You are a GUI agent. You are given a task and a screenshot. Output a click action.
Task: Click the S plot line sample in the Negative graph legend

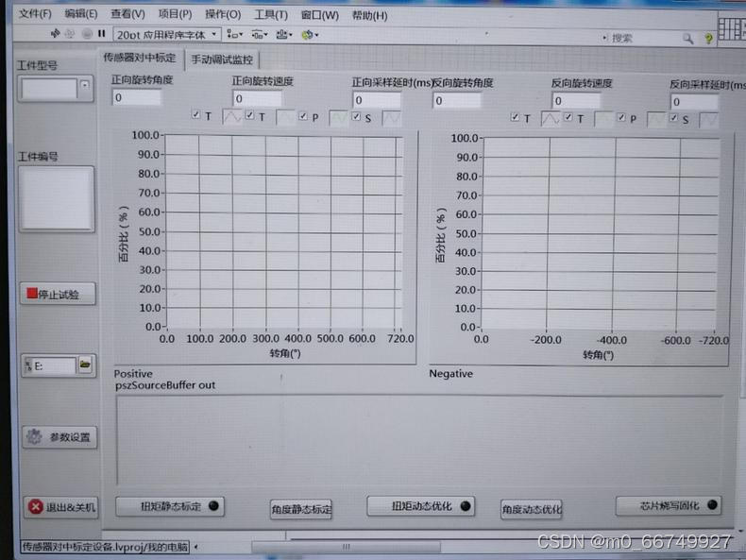[708, 120]
